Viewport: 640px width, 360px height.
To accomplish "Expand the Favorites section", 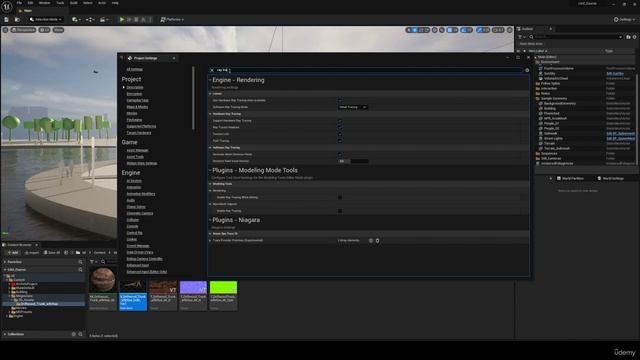I will tap(5, 262).
